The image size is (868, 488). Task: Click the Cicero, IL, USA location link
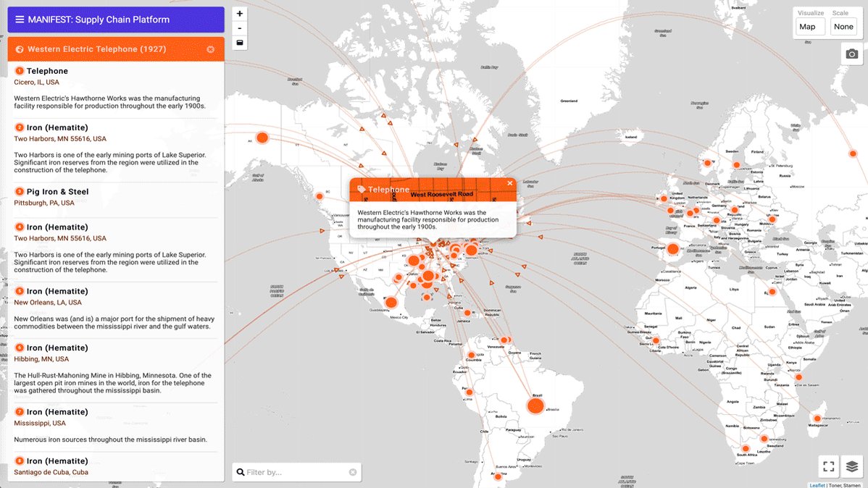[x=36, y=82]
